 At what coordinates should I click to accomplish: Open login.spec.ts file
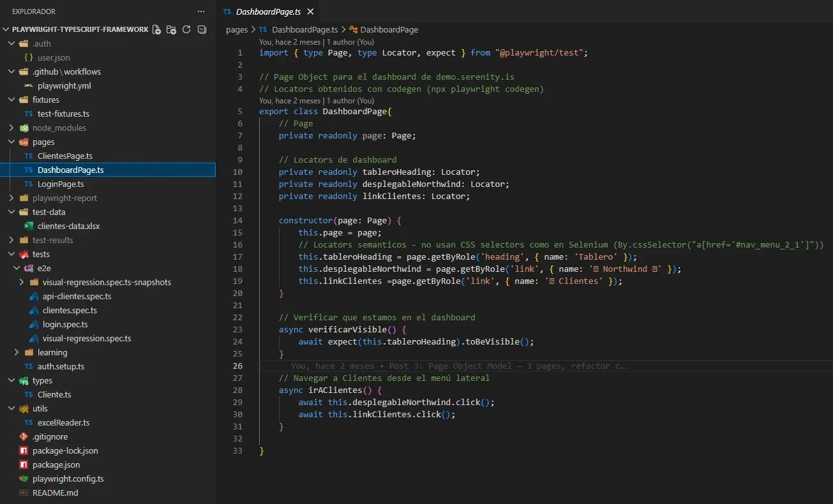pos(65,324)
